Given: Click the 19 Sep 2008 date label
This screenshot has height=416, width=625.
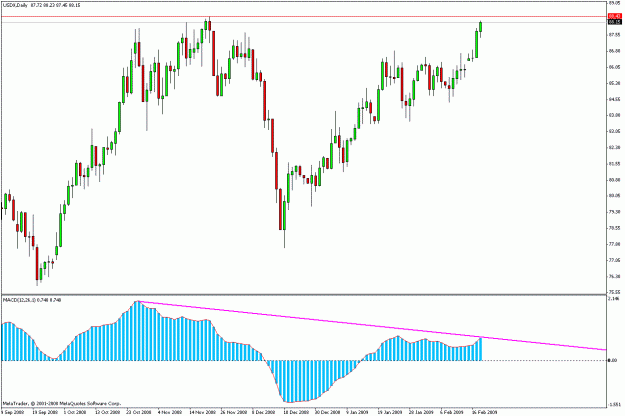Looking at the screenshot, I should pyautogui.click(x=45, y=412).
